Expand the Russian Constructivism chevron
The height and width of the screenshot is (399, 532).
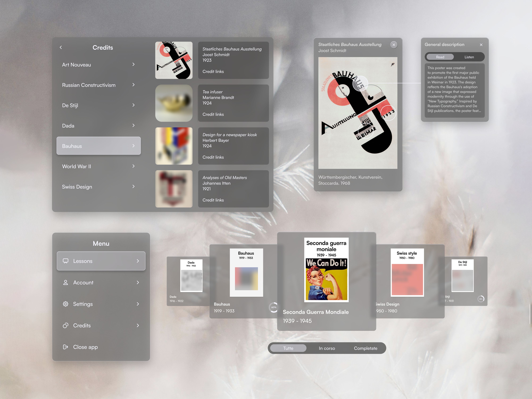(x=134, y=85)
